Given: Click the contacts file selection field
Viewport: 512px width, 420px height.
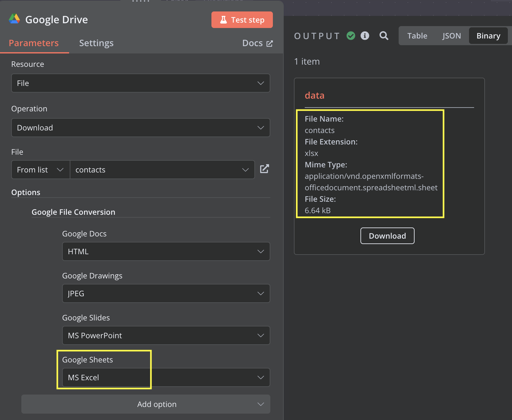Looking at the screenshot, I should point(161,170).
